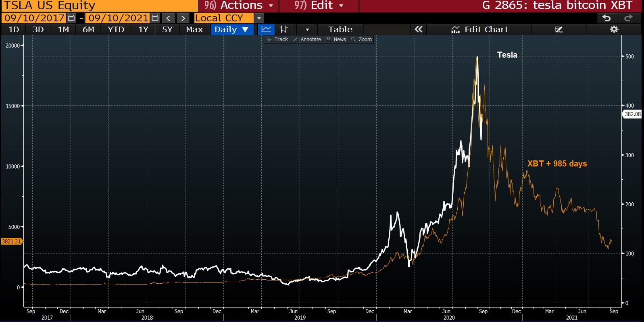Toggle News overlay on the chart
Image resolution: width=644 pixels, height=322 pixels.
pos(336,39)
